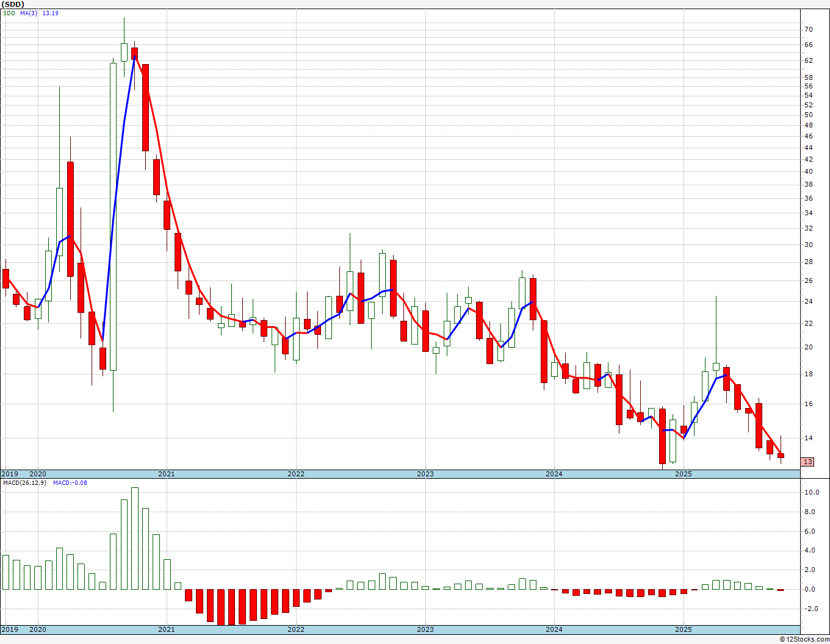Select 2021 on the price chart time axis

(x=167, y=474)
